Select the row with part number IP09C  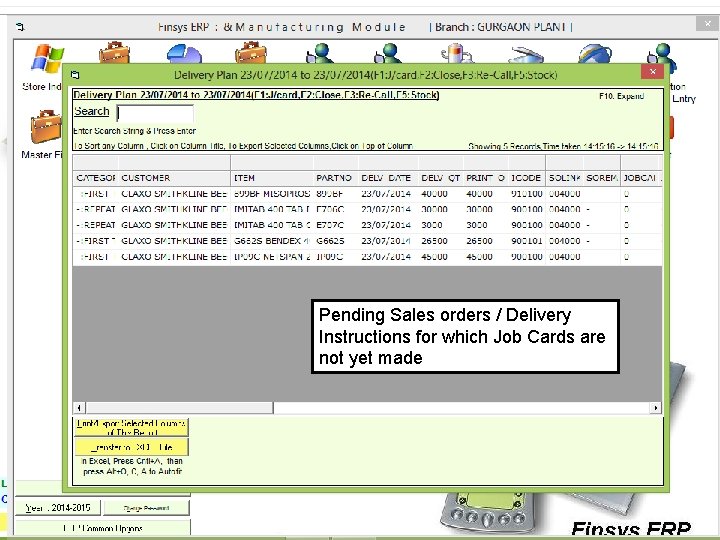pos(367,257)
